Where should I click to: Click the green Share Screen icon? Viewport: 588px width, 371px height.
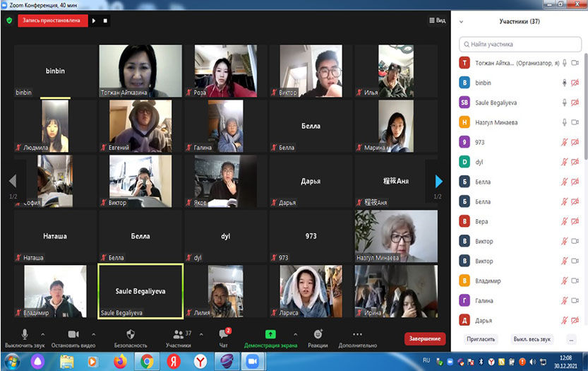pos(270,334)
